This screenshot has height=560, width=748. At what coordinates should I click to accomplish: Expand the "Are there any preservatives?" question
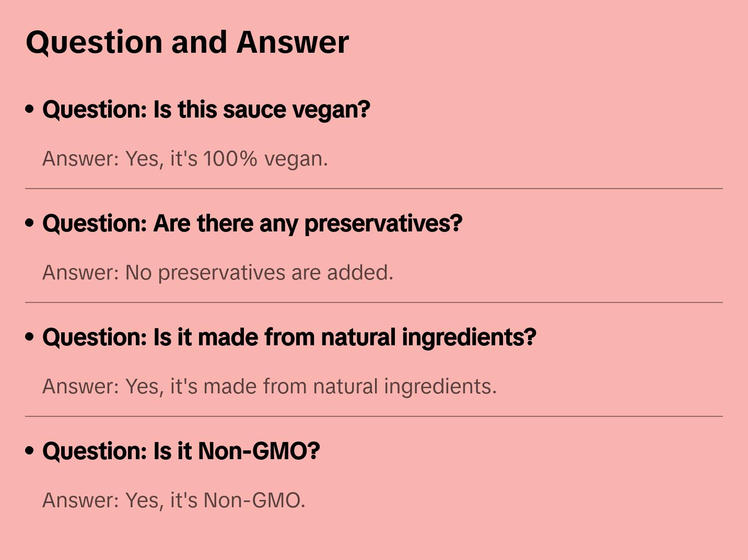[x=252, y=224]
